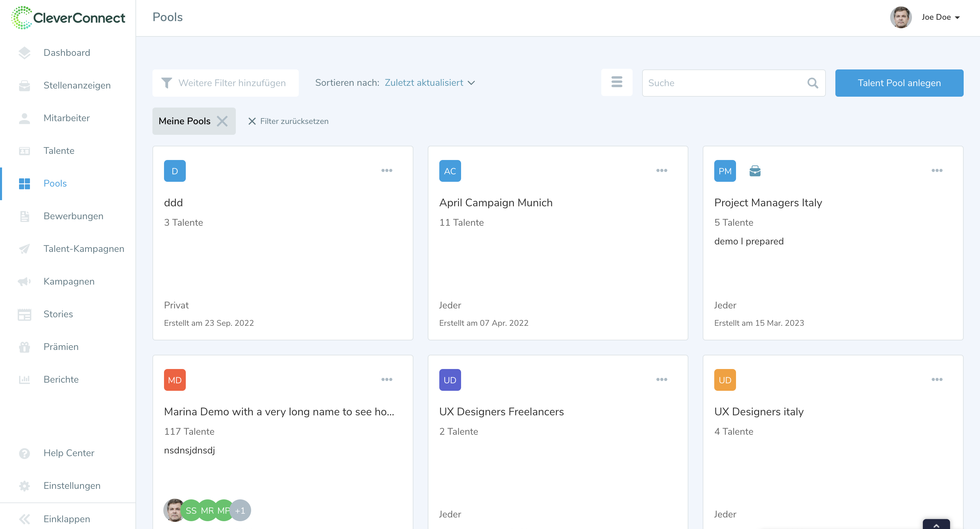
Task: Go to Talent-Kampagnen in sidebar
Action: point(84,249)
